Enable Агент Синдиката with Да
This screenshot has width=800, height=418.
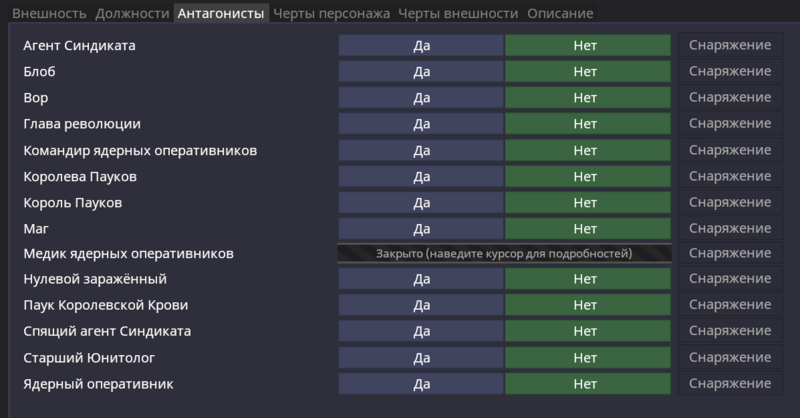click(x=421, y=46)
